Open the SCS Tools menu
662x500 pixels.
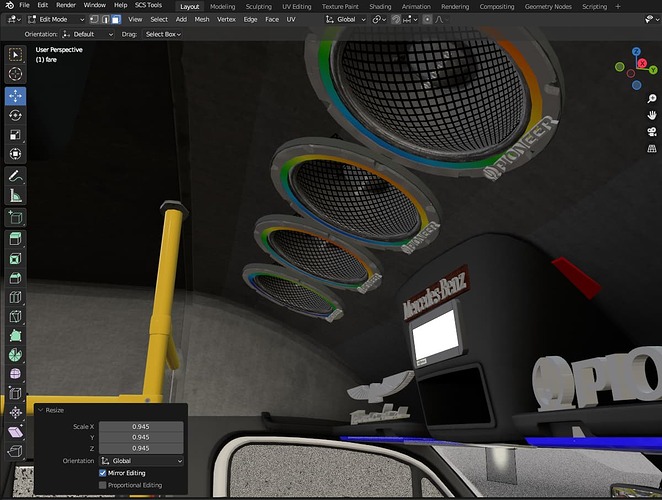(x=148, y=5)
